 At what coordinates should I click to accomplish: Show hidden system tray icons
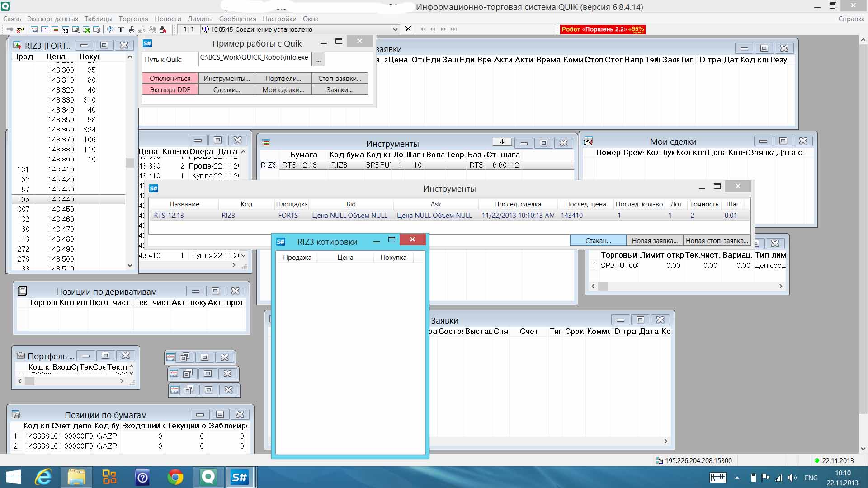click(x=737, y=478)
